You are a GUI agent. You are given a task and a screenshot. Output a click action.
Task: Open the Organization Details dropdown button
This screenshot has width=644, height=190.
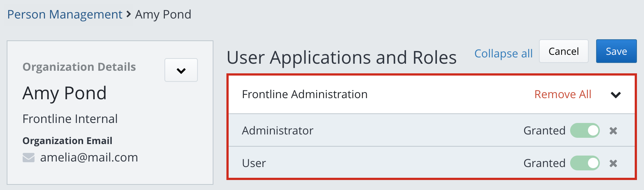tap(181, 70)
